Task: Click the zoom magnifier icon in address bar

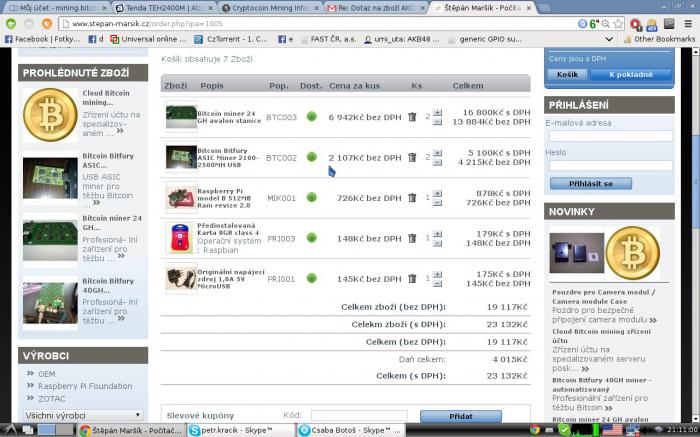Action: click(x=606, y=24)
